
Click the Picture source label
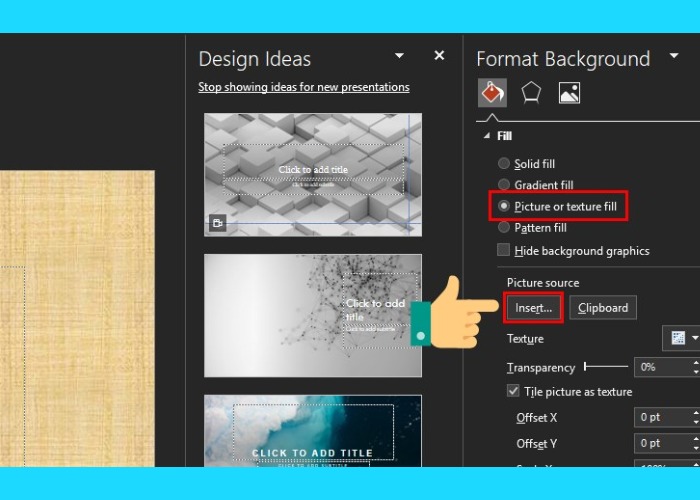point(543,283)
